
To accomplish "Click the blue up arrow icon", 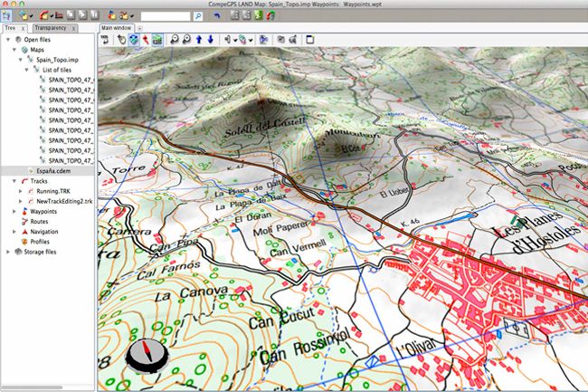I will 198,40.
